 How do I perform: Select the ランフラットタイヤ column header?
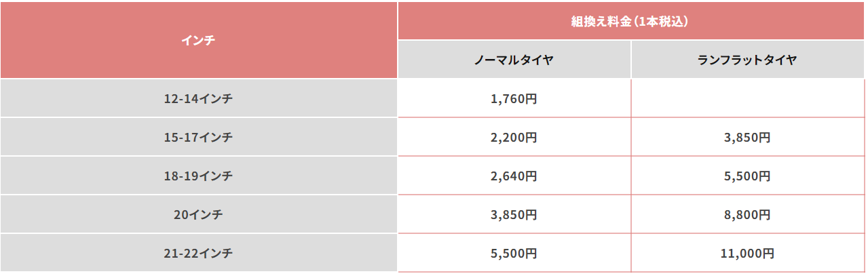pyautogui.click(x=747, y=60)
